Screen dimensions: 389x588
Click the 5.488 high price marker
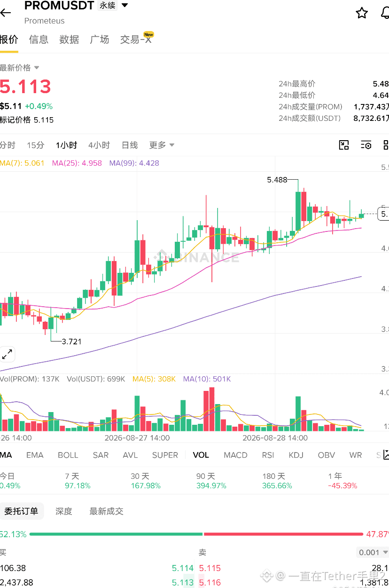coord(277,180)
